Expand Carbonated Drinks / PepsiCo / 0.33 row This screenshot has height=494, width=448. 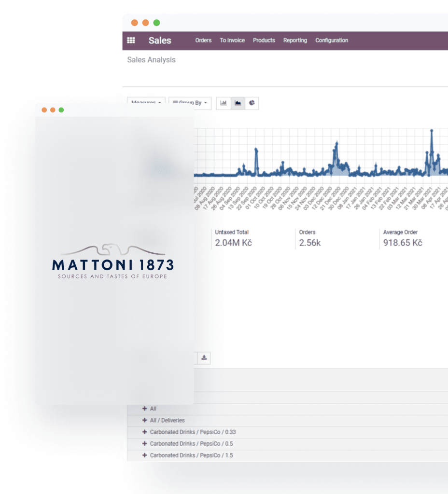point(145,432)
